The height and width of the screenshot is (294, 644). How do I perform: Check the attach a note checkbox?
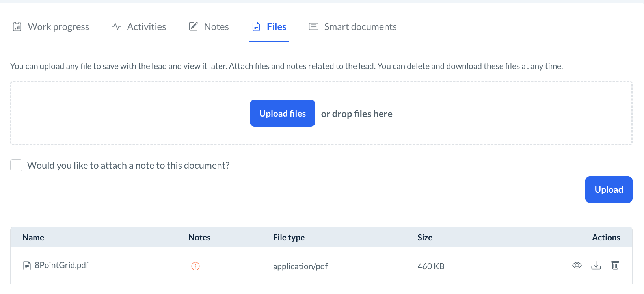17,166
